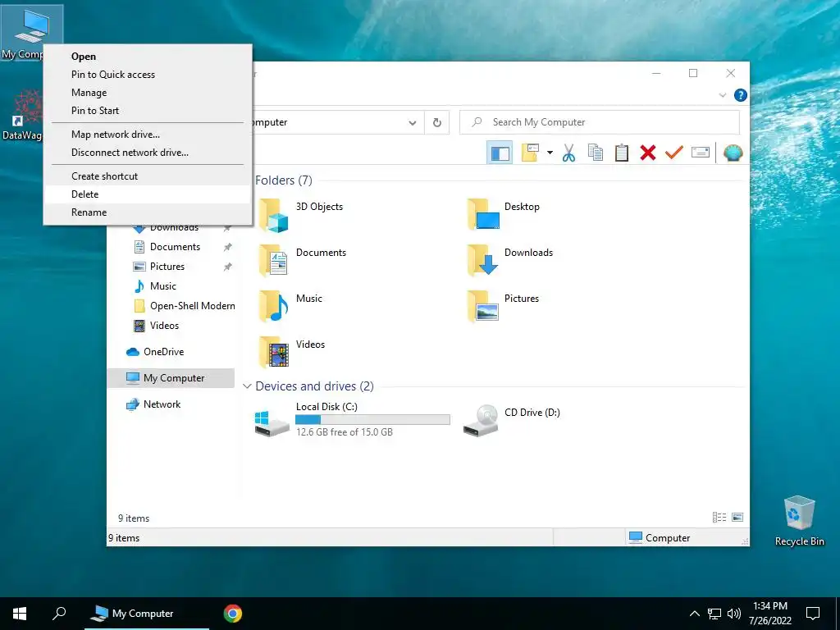
Task: Select OneDrive in the navigation pane
Action: click(x=163, y=352)
